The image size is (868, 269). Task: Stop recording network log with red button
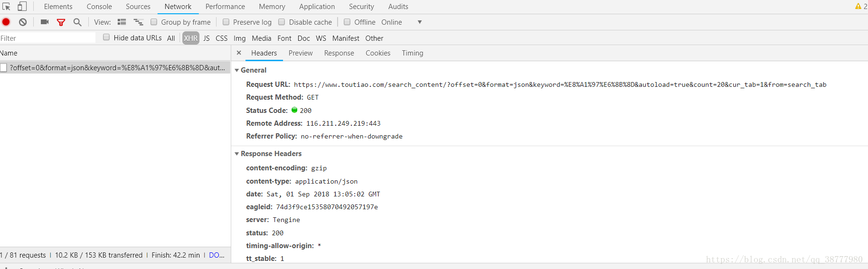[6, 22]
